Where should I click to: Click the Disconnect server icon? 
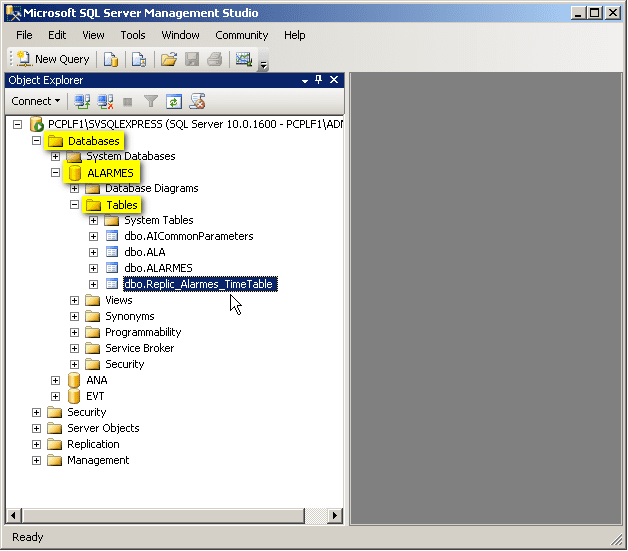pos(105,101)
